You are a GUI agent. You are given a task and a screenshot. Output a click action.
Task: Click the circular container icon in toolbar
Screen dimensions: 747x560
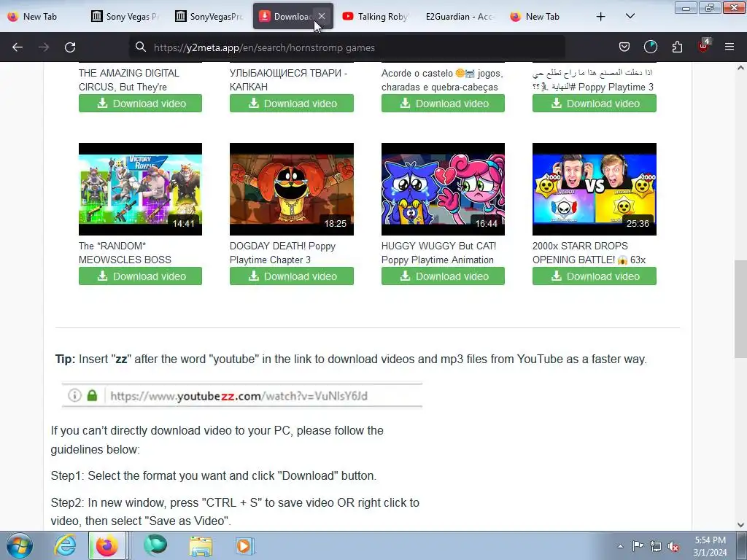(650, 47)
